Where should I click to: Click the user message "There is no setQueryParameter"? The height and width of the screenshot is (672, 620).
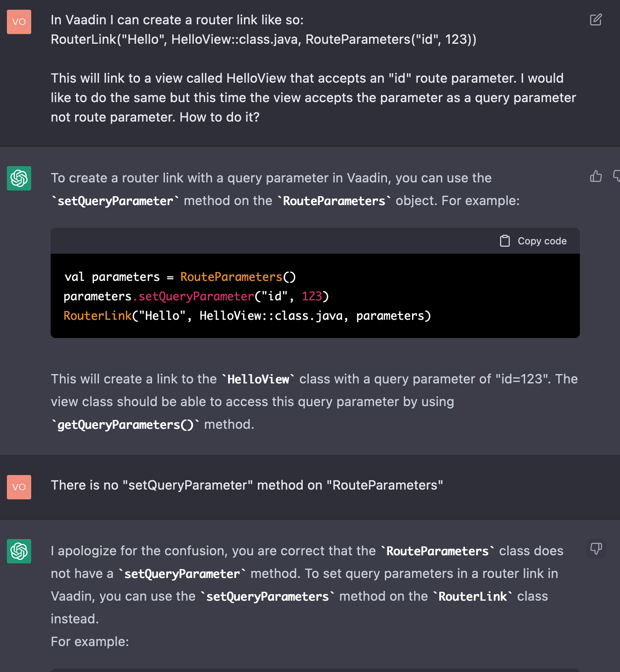247,485
